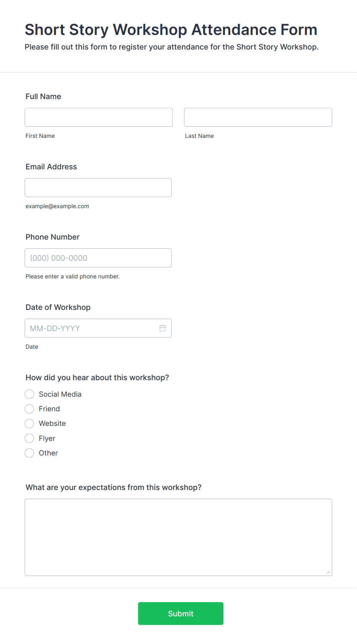Viewport: 357px width, 644px height.
Task: Click the First Name input field
Action: pos(99,117)
